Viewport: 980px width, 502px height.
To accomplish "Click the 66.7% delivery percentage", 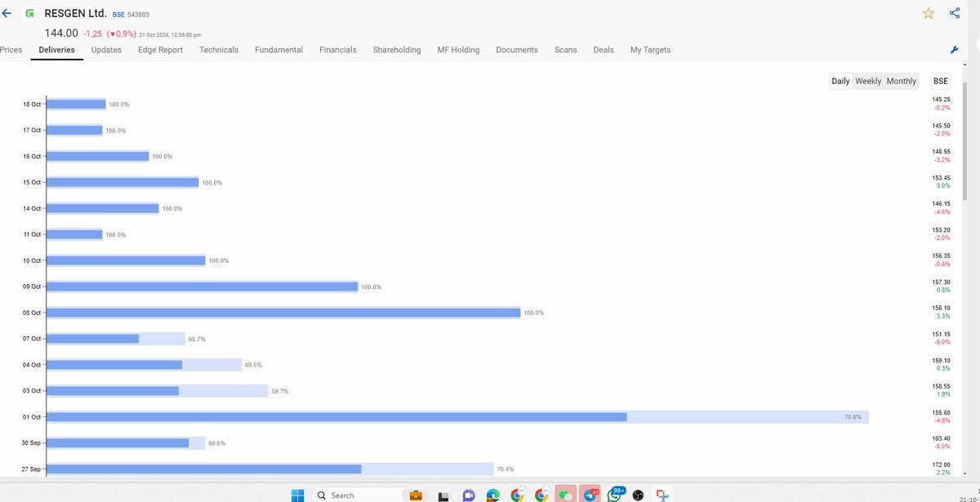I will pyautogui.click(x=198, y=339).
